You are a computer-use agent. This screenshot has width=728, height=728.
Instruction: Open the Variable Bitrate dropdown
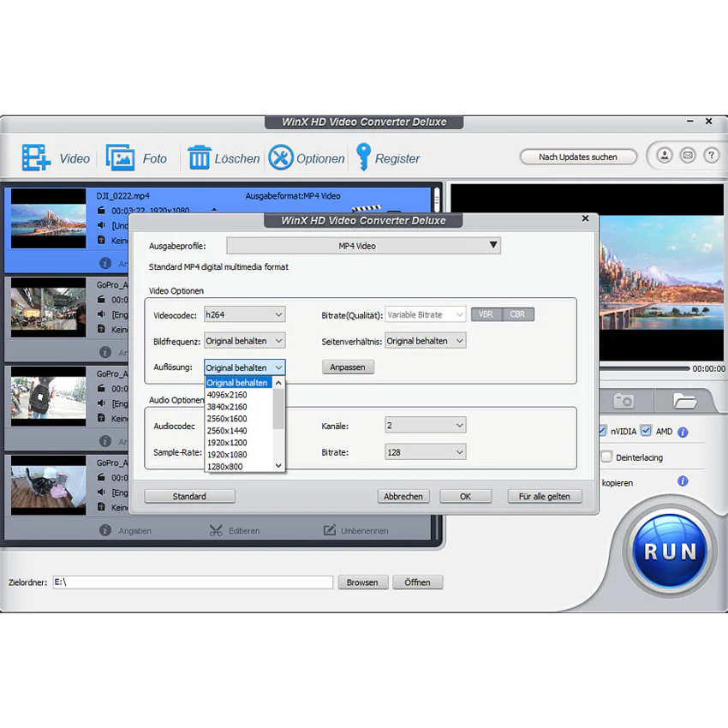(426, 314)
